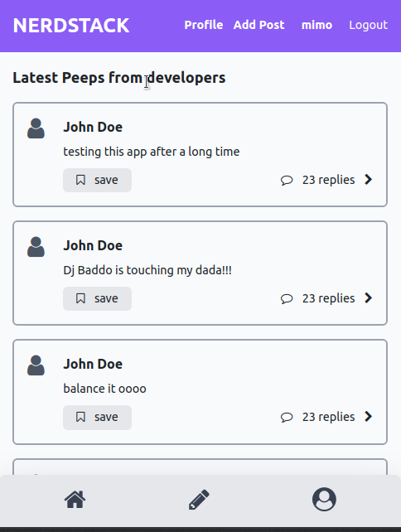Image resolution: width=401 pixels, height=532 pixels.
Task: Tap the pencil compose icon in bottom bar
Action: [199, 500]
